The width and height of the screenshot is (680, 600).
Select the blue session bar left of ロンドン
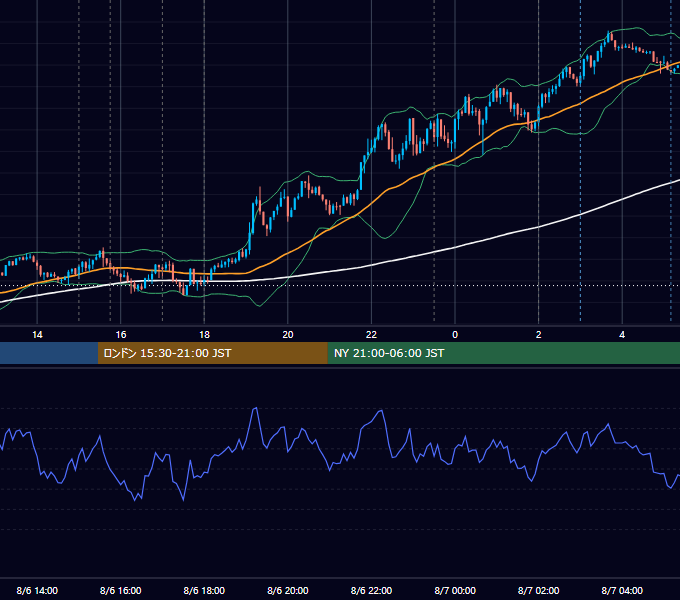[x=49, y=353]
